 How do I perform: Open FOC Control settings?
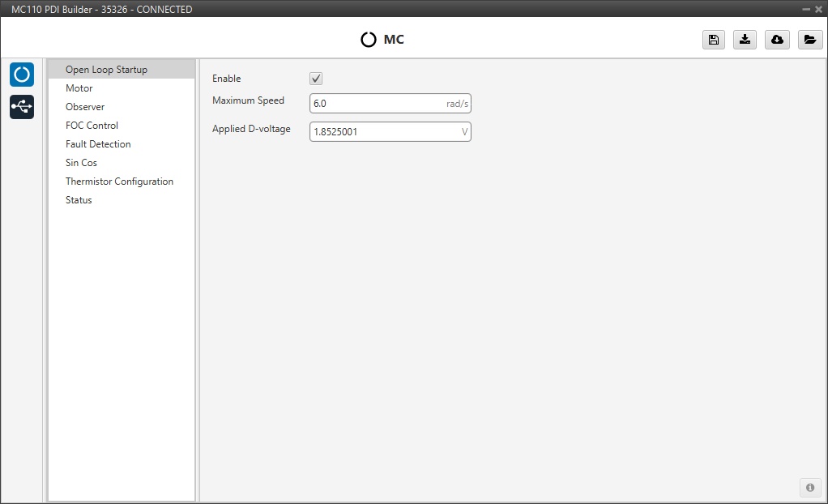coord(92,126)
